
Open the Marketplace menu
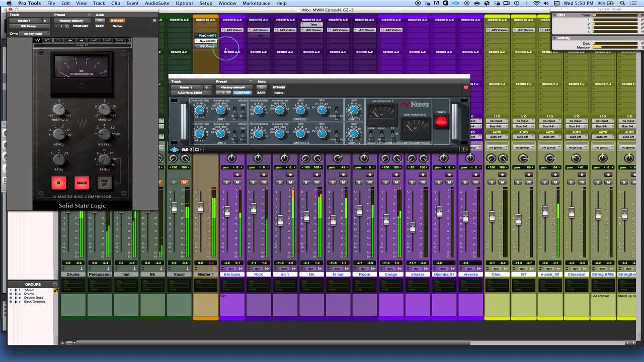tap(256, 4)
